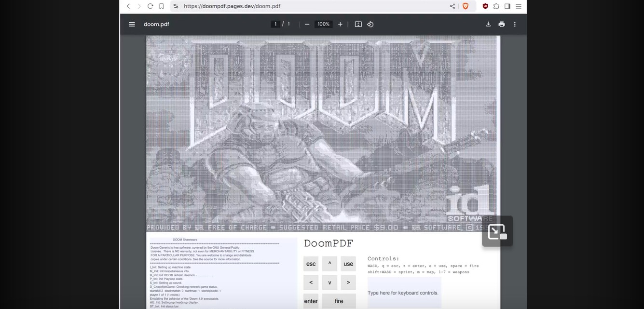Click the esc button in DoomPDF controls
This screenshot has width=644, height=309.
point(311,264)
